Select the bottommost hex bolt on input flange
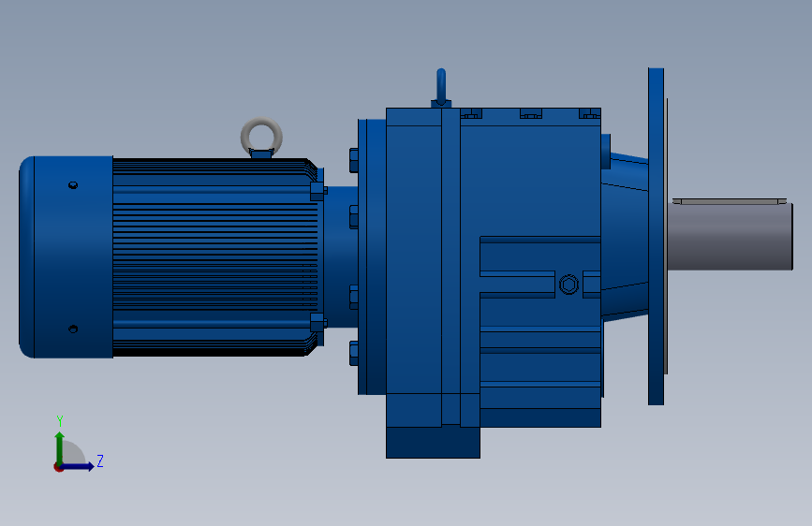Screen dimensions: 812x526 [x=354, y=353]
